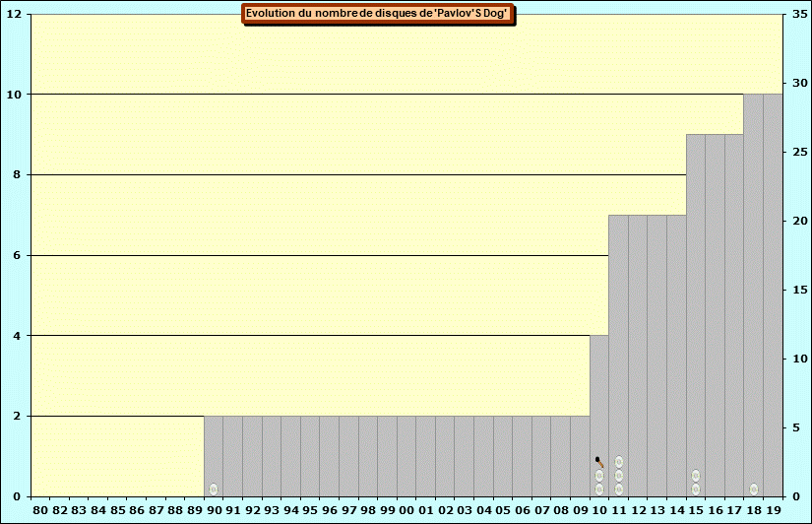Select the gray bar for year 91
The width and height of the screenshot is (812, 524).
tap(232, 456)
